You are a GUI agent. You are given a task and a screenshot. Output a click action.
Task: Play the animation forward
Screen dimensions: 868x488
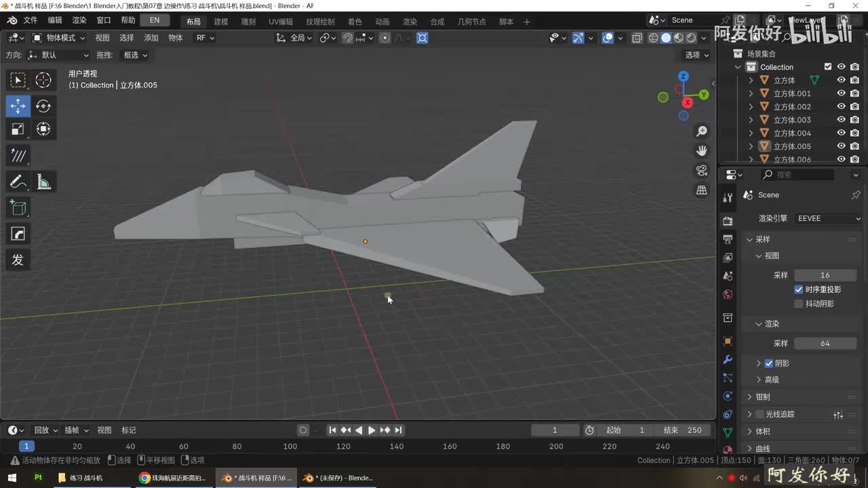(372, 430)
